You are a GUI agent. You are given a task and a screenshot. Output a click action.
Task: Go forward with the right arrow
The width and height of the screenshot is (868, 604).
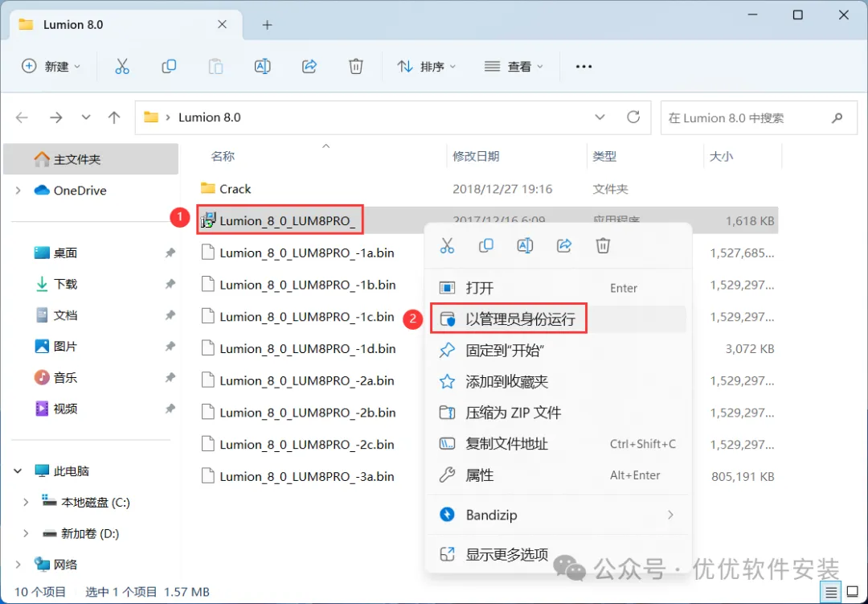tap(56, 117)
